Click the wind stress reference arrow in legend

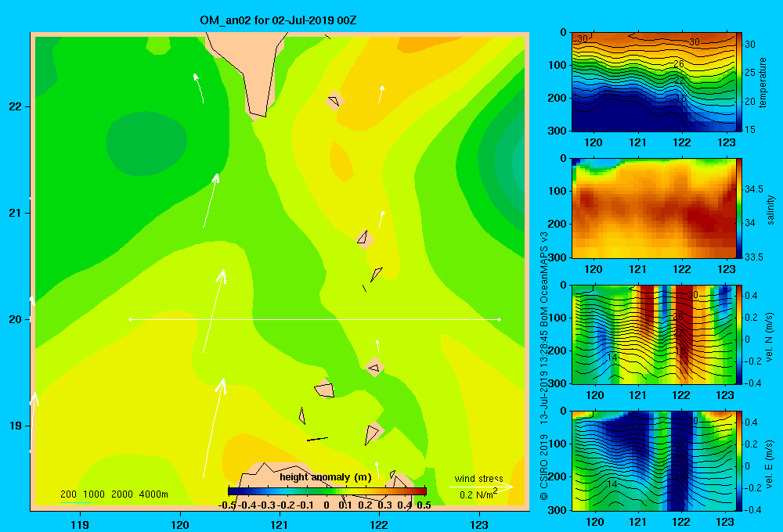(481, 487)
